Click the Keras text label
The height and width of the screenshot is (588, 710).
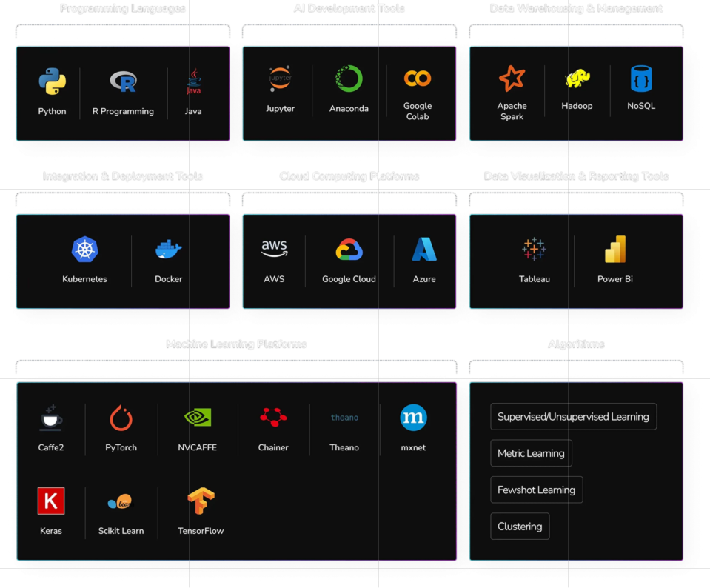tap(50, 530)
